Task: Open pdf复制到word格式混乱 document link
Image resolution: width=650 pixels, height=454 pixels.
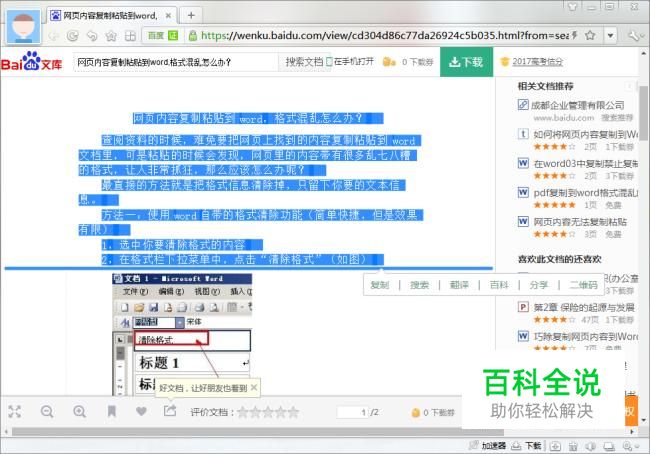Action: click(585, 193)
